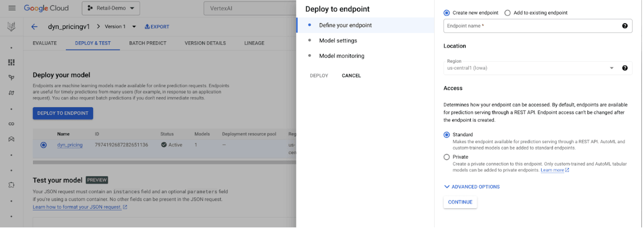Viewport: 644px width, 234px height.
Task: Click the puzzle piece sidebar icon
Action: 11,185
